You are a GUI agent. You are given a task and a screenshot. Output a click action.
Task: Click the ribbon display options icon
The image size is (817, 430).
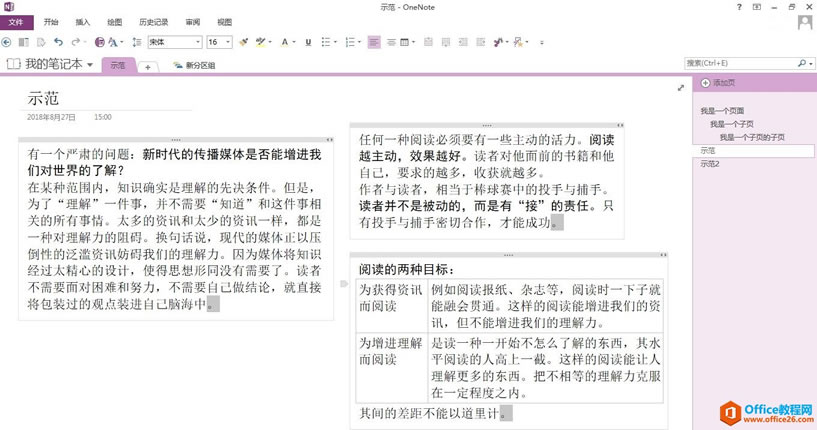click(x=757, y=7)
